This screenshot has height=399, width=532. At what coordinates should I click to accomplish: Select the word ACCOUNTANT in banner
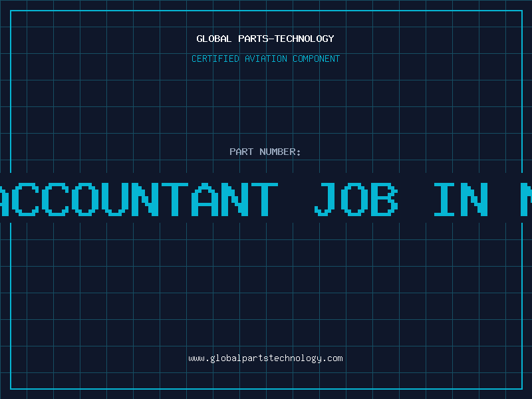pos(138,199)
